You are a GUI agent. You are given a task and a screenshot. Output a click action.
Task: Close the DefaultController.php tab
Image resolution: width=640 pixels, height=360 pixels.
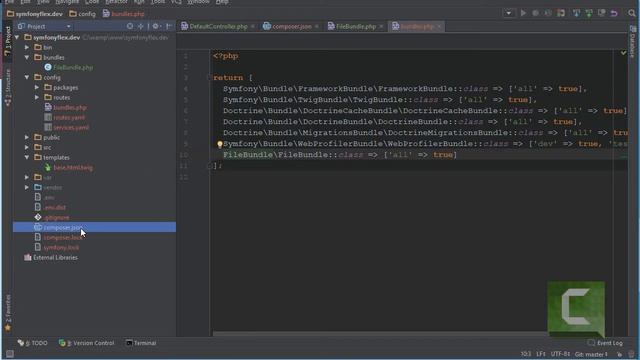point(253,27)
